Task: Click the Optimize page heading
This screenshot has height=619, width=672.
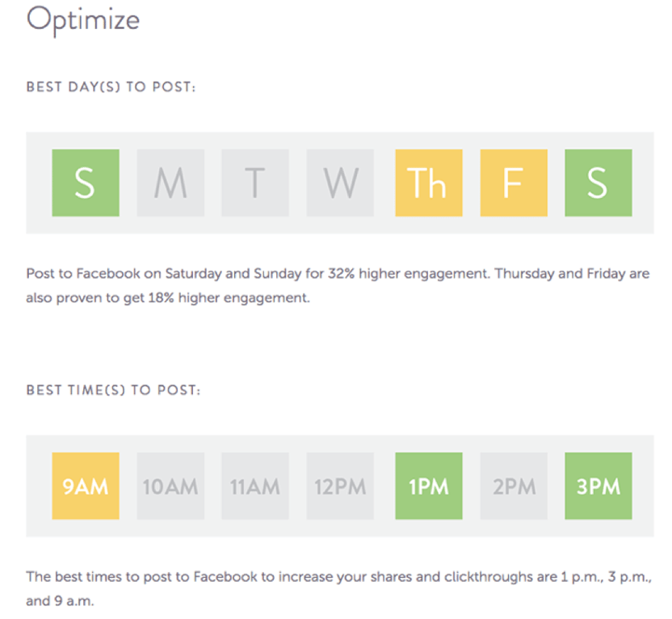Action: click(x=83, y=20)
